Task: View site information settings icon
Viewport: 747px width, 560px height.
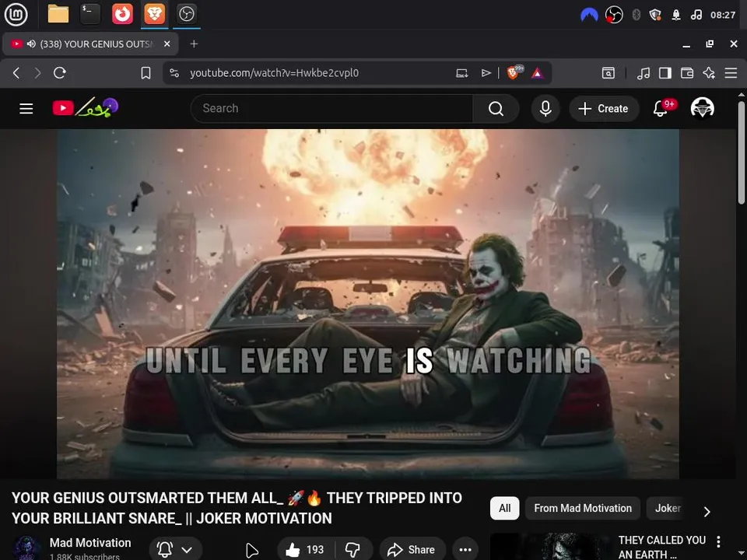Action: coord(174,73)
